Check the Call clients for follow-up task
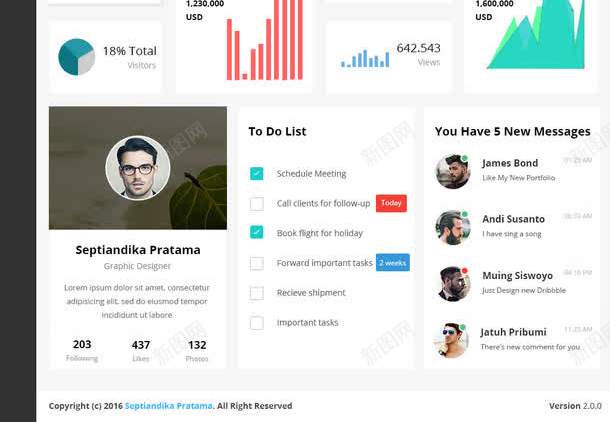 point(256,203)
